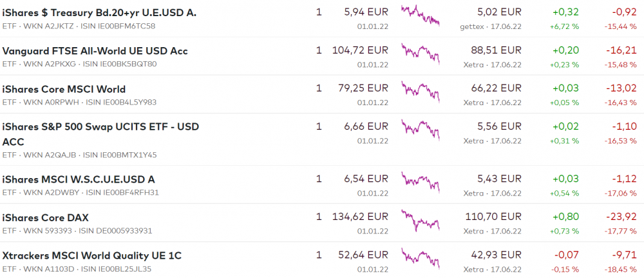Select iShares MSCI W.S.C.U.E.USD A entry
Screen dimensions: 644x278
79,179
